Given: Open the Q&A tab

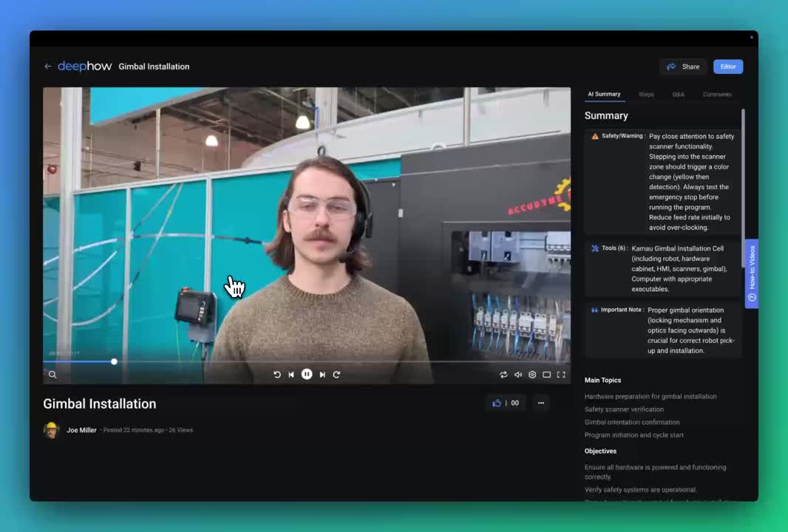Looking at the screenshot, I should (x=678, y=95).
